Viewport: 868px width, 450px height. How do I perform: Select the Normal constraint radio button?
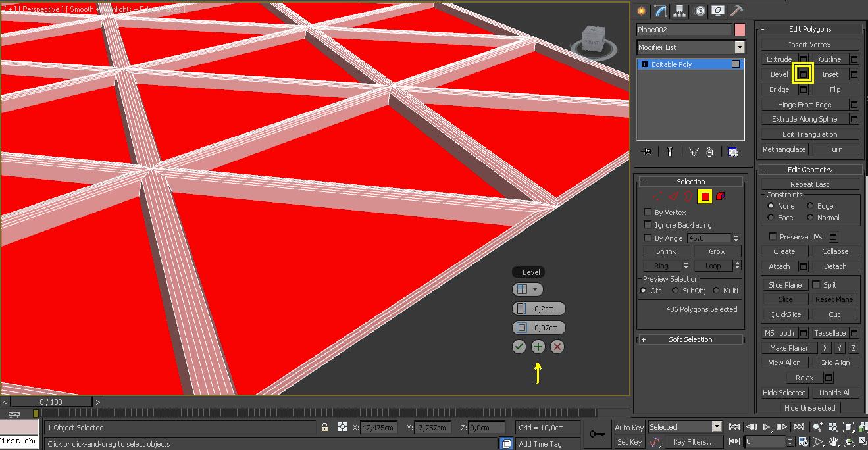(810, 218)
